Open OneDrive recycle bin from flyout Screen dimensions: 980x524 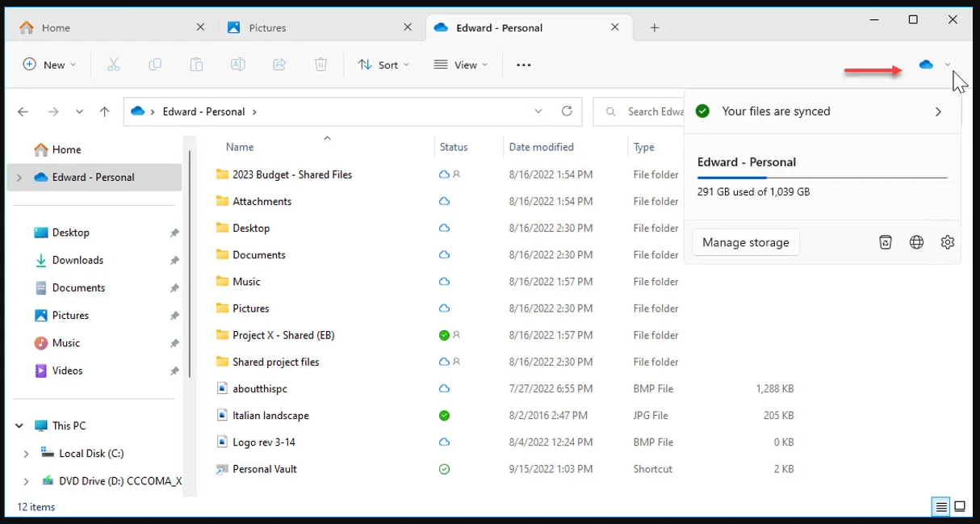(x=886, y=242)
